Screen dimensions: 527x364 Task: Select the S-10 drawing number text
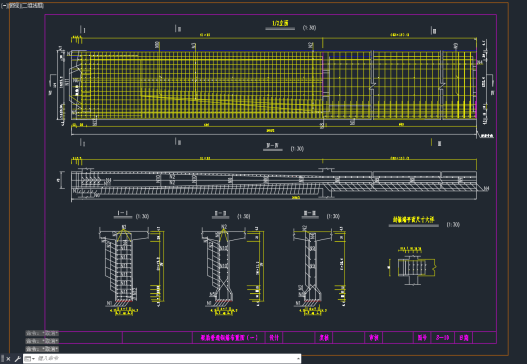coord(442,337)
